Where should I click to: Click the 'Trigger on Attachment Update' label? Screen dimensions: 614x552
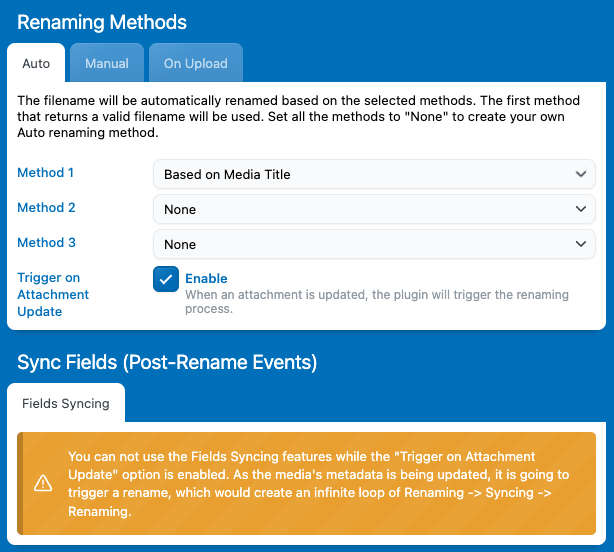point(53,294)
